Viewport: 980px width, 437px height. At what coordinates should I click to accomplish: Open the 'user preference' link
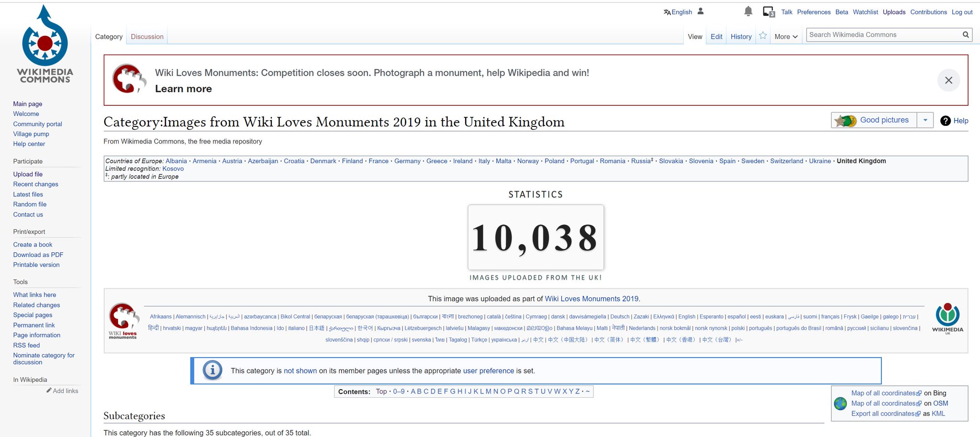tap(489, 371)
